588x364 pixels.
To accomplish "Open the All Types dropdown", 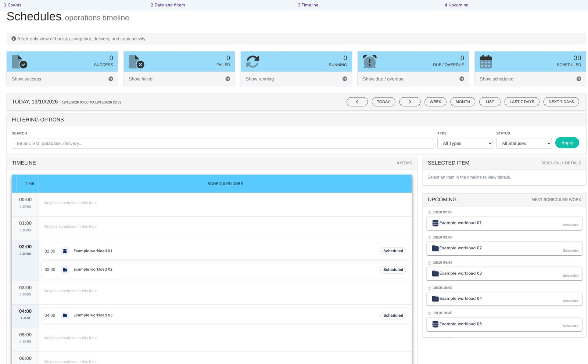I will (465, 143).
